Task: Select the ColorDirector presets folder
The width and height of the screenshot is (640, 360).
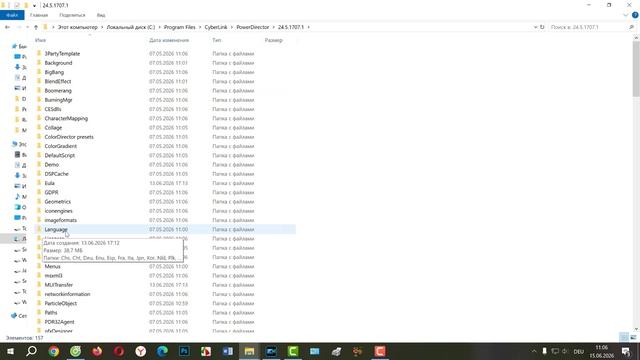Action: [69, 137]
